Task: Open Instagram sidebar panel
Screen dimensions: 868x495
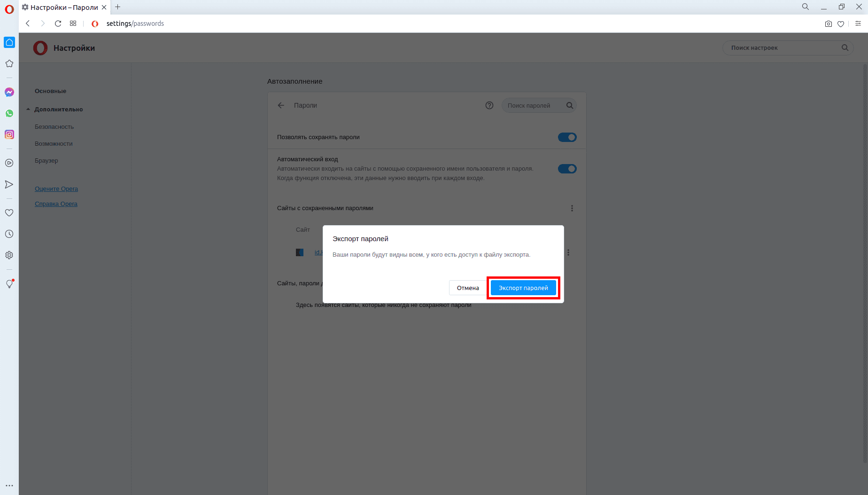Action: [9, 134]
